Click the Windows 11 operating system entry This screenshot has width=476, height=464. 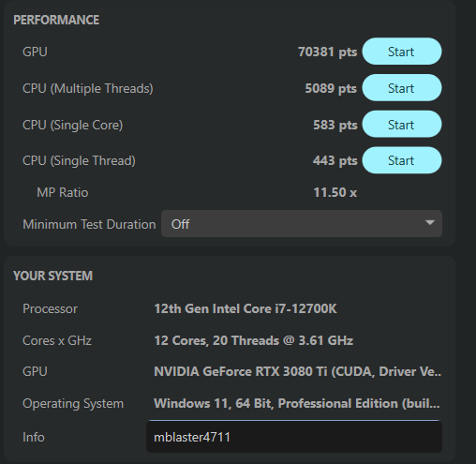(297, 404)
